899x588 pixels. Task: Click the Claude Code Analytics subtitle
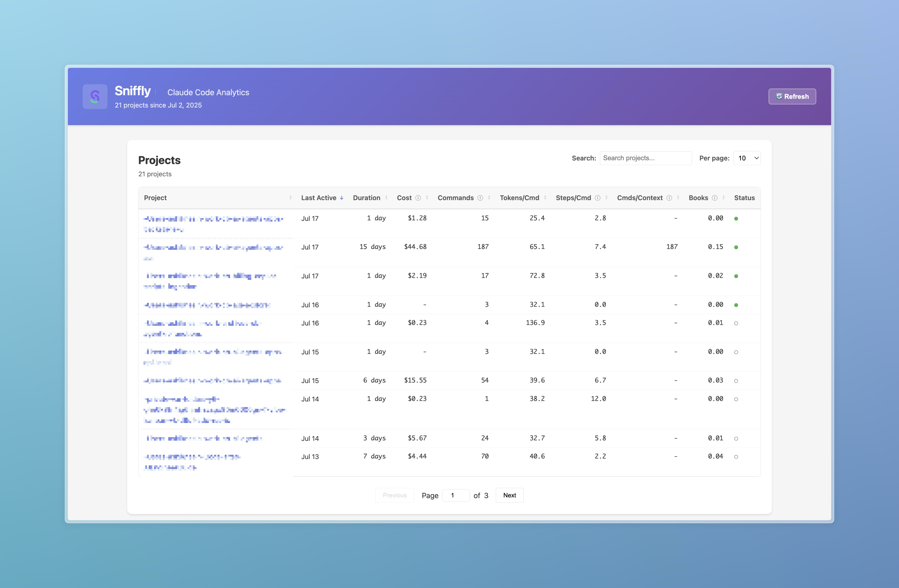(x=208, y=93)
